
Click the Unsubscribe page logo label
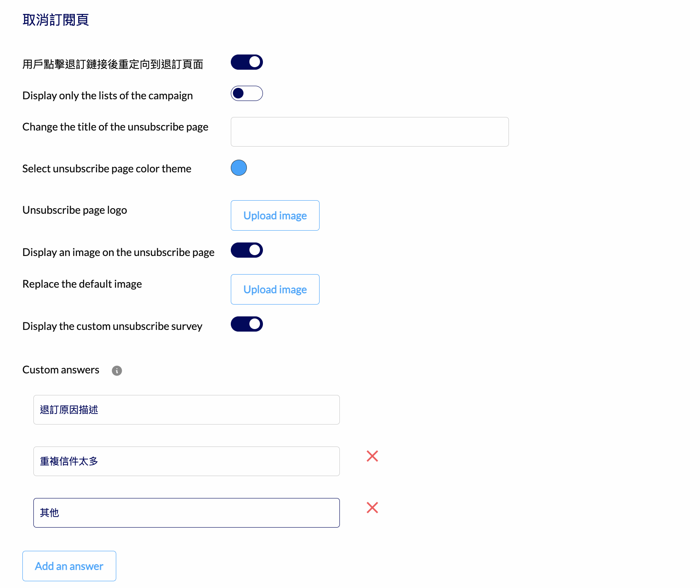pos(75,210)
